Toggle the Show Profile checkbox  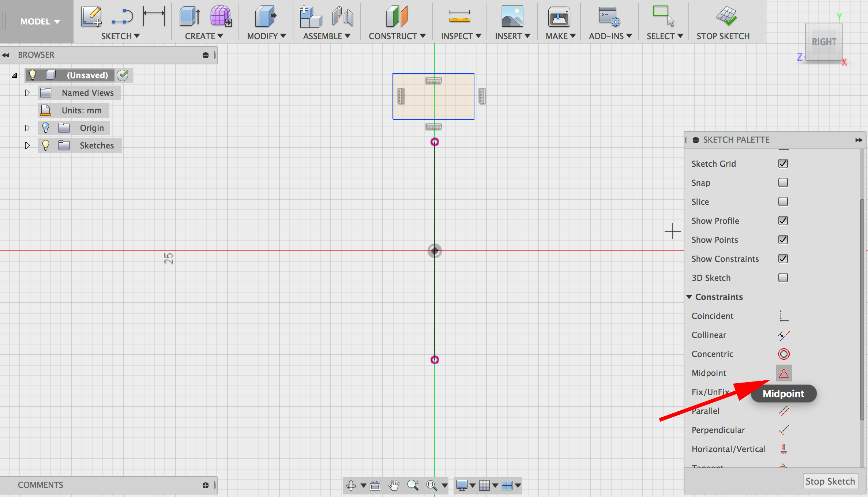pos(783,221)
